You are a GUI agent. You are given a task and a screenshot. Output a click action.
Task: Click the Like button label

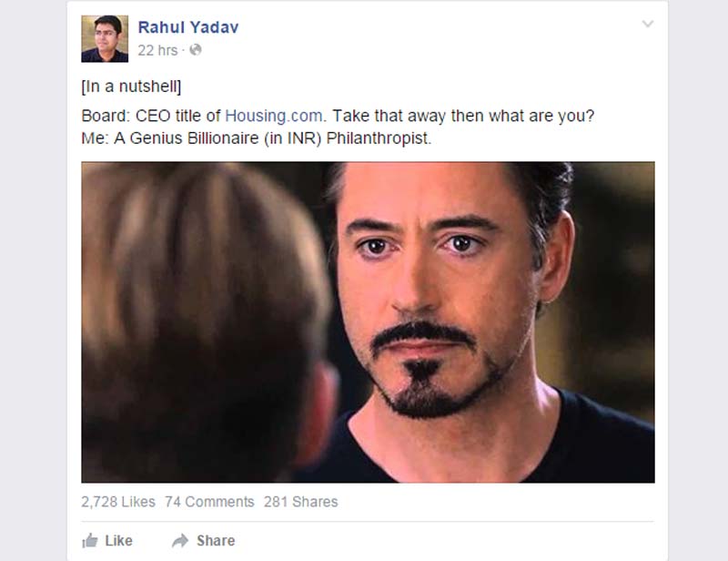pyautogui.click(x=119, y=541)
